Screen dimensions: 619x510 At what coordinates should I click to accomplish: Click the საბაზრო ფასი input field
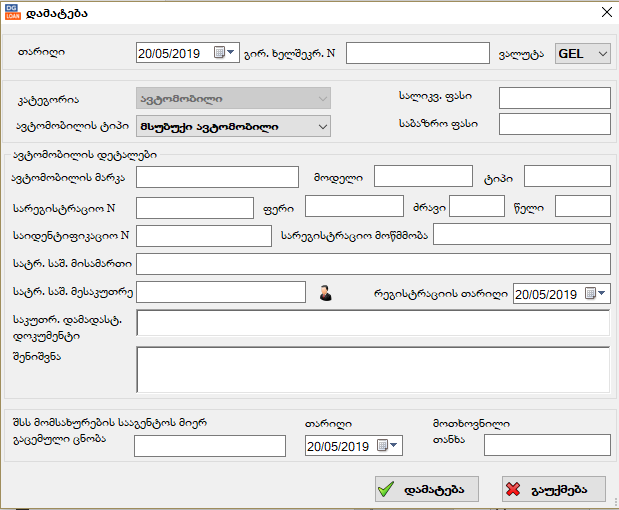click(554, 124)
